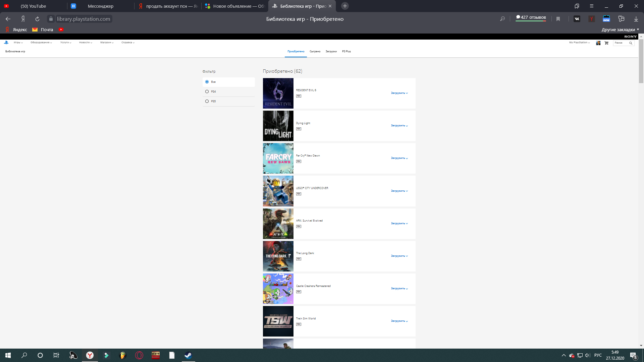Click the Far Cry New Dawn cover

pos(278,158)
